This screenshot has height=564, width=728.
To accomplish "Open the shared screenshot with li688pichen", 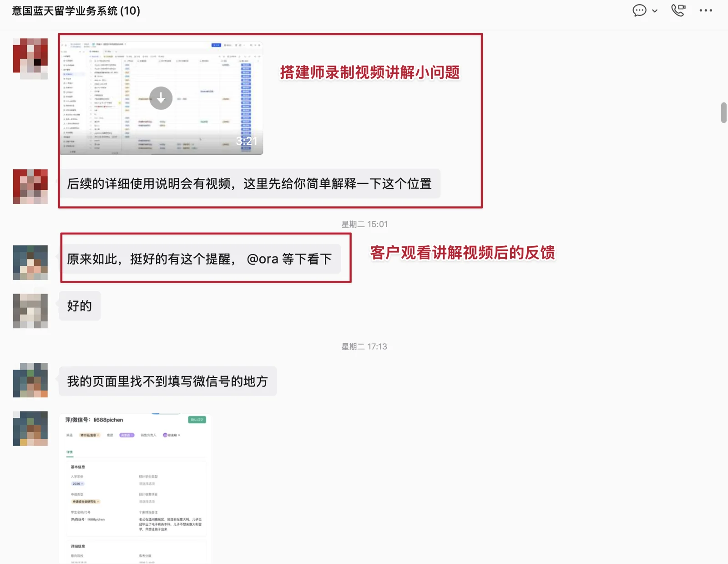I will (136, 488).
